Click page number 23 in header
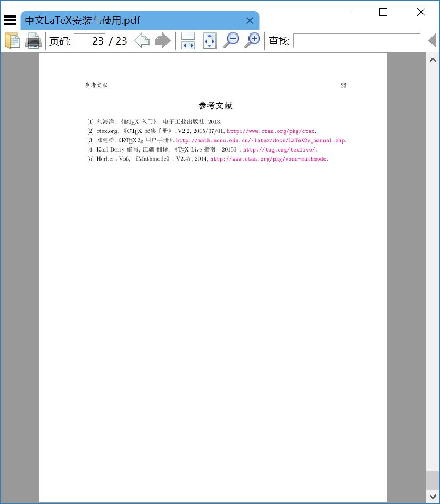The width and height of the screenshot is (440, 504). 344,85
